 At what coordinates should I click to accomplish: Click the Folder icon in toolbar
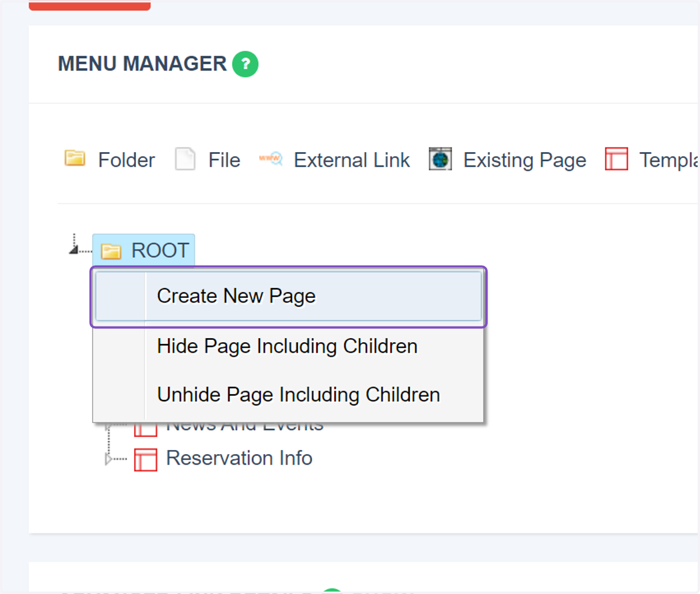pyautogui.click(x=75, y=158)
